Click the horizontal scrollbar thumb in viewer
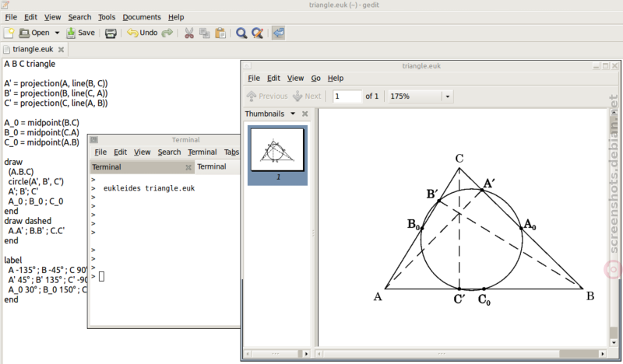This screenshot has height=364, width=623. pyautogui.click(x=442, y=354)
